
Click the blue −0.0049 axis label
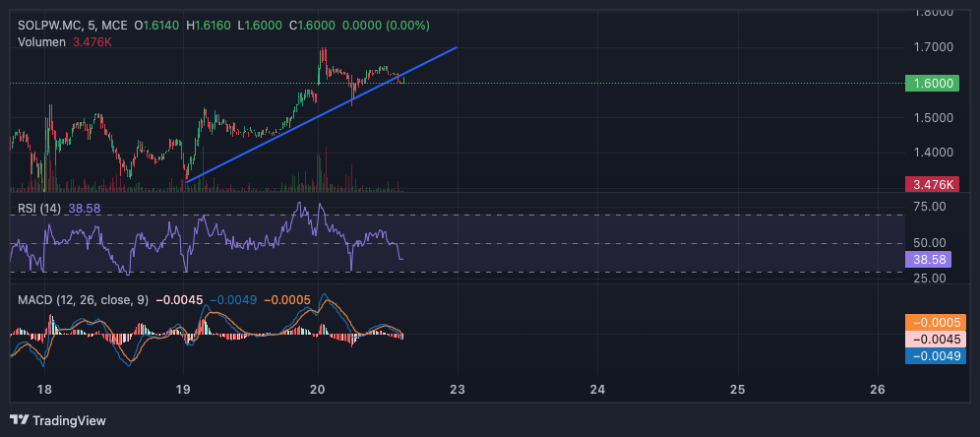(x=936, y=356)
